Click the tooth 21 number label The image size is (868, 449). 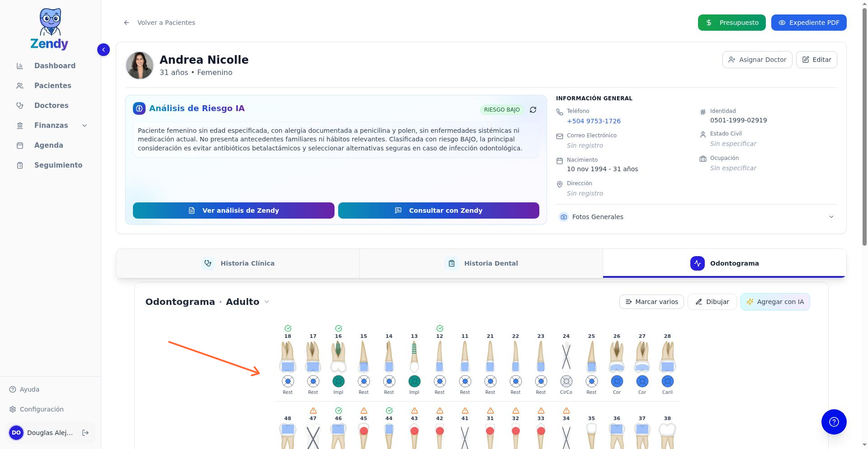[x=490, y=336]
